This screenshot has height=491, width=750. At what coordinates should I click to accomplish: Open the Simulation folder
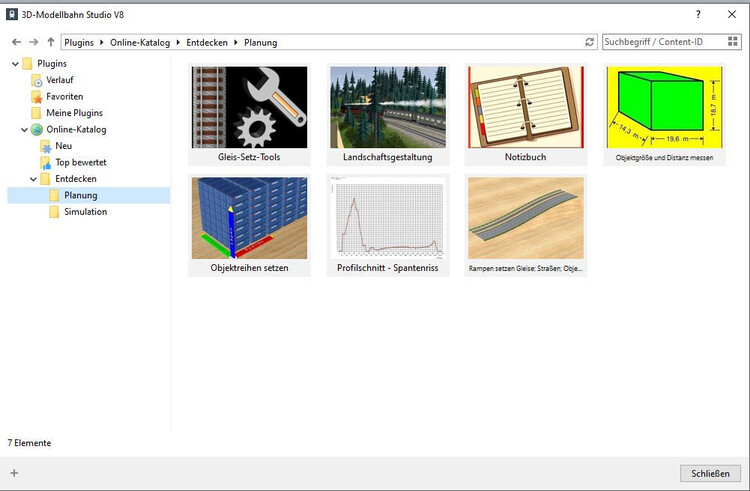tap(85, 212)
